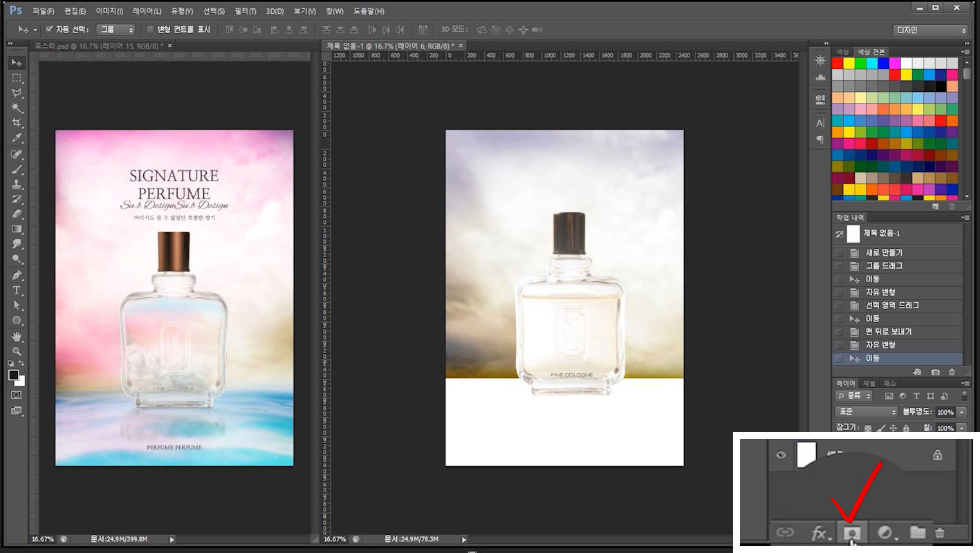
Task: Toggle the layer filtering on/off switch
Action: pos(965,396)
